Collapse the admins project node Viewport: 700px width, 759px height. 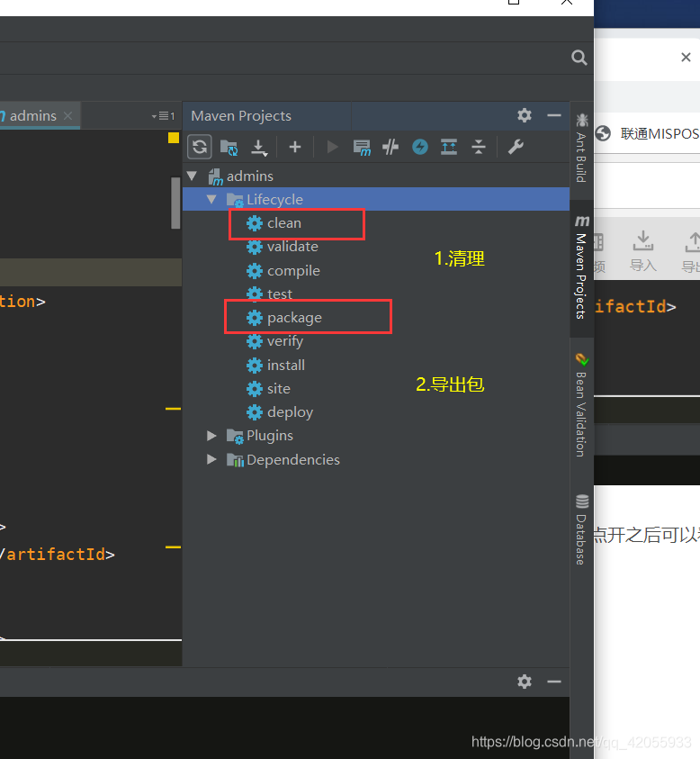192,176
